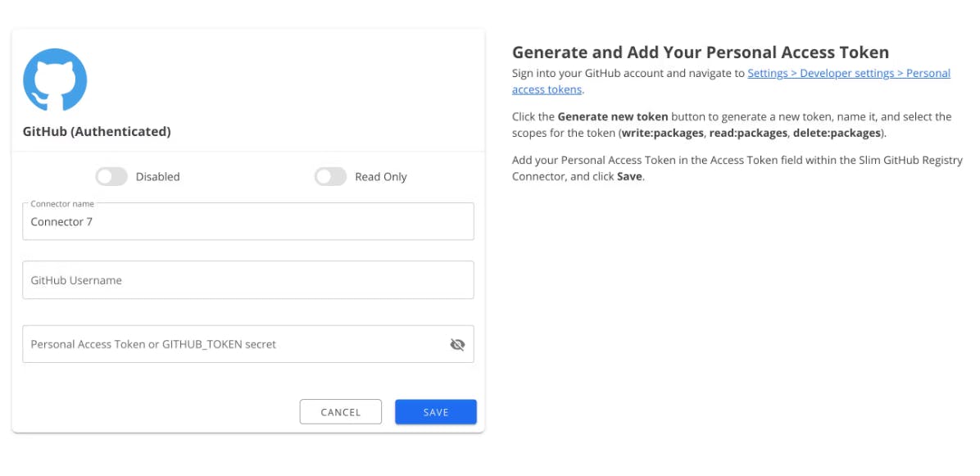Screen dimensions: 980x476
Task: Open the Settings > Developer settings link
Action: [x=848, y=74]
